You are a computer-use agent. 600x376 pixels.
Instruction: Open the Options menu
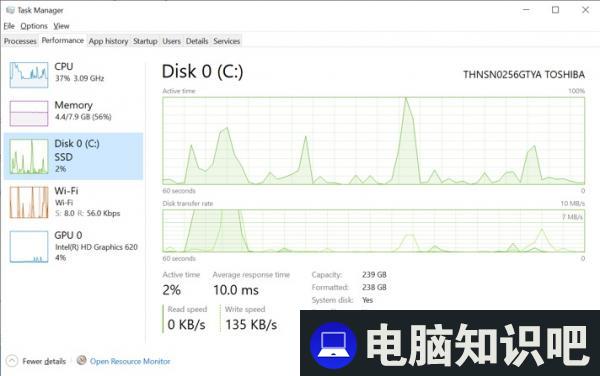34,26
